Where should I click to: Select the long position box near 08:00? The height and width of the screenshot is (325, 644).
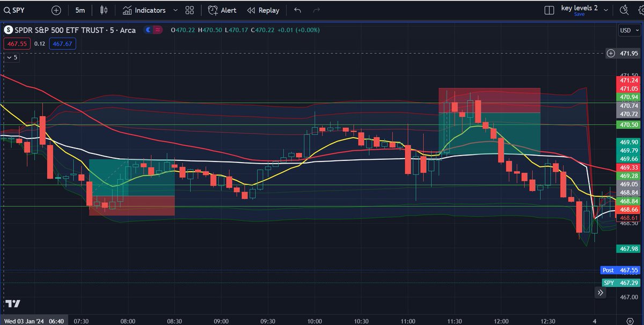(132, 187)
